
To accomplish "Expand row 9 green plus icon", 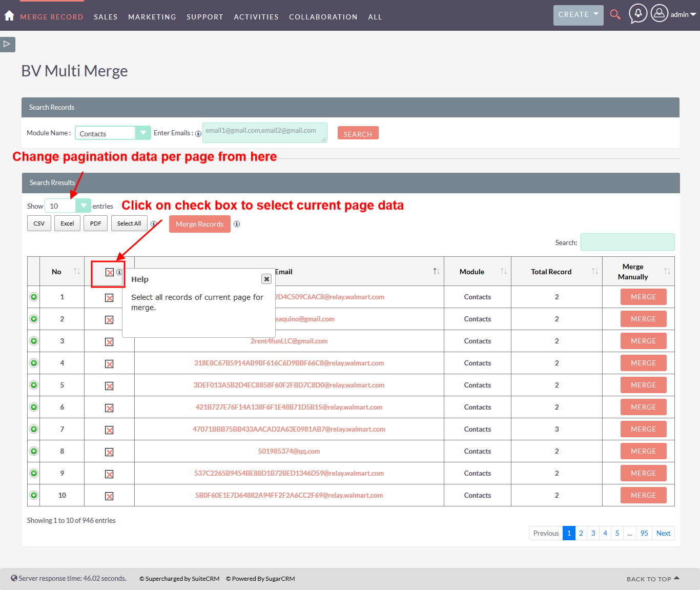I will pos(34,473).
